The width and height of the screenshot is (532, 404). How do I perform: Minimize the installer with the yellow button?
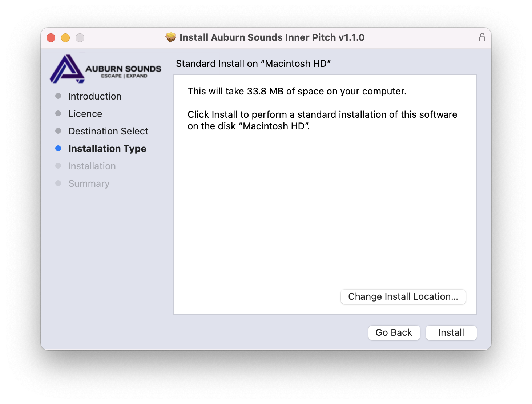coord(65,38)
